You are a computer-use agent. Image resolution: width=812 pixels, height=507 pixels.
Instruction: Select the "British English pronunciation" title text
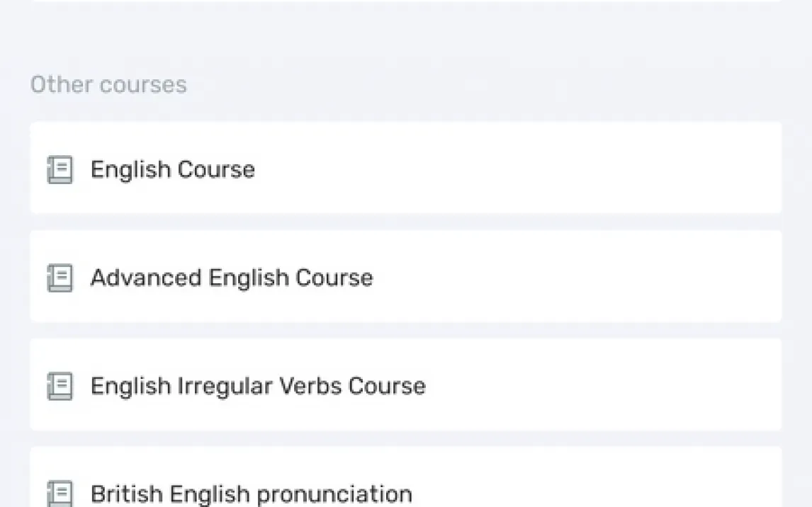[251, 494]
